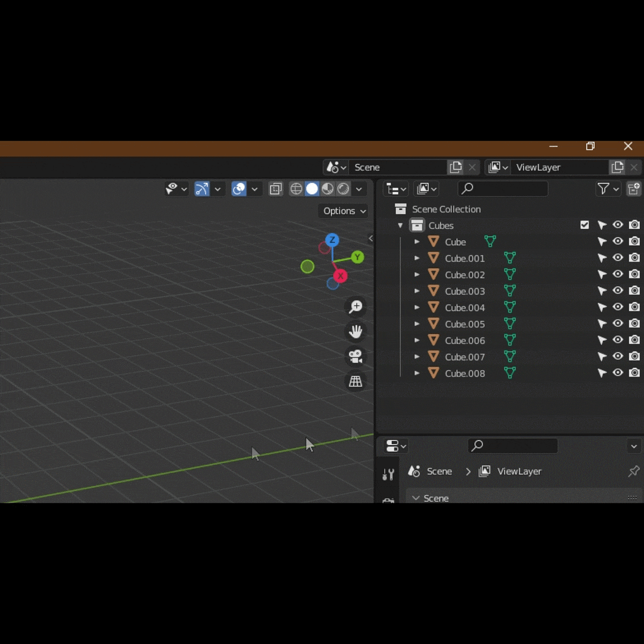
Task: Click the pan hand icon in viewport sidebar
Action: click(x=355, y=331)
